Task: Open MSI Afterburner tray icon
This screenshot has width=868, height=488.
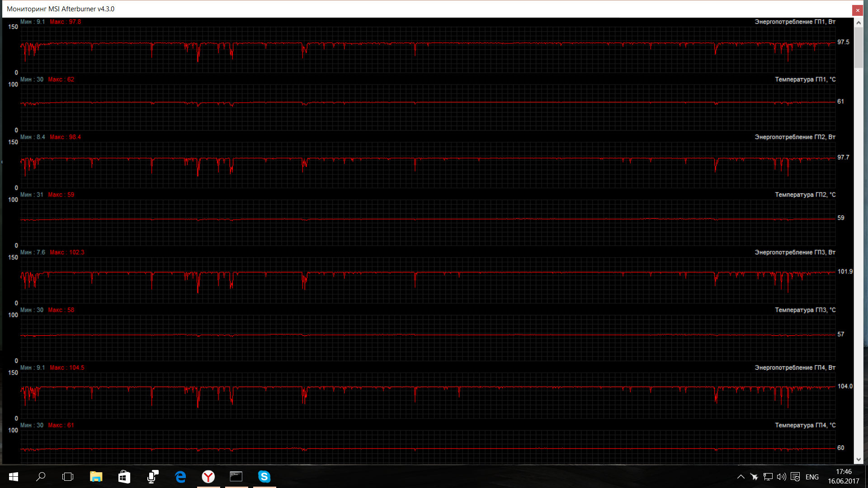Action: (x=754, y=477)
